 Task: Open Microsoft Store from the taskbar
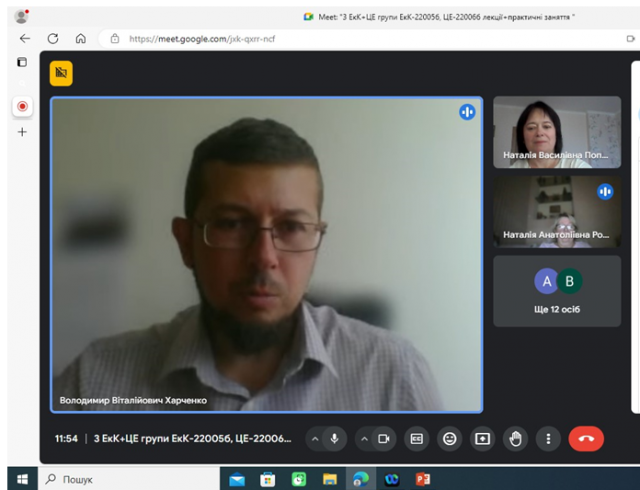(268, 479)
